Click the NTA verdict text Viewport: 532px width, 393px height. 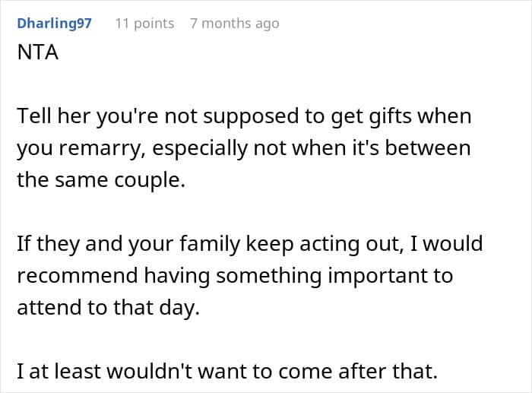click(38, 52)
